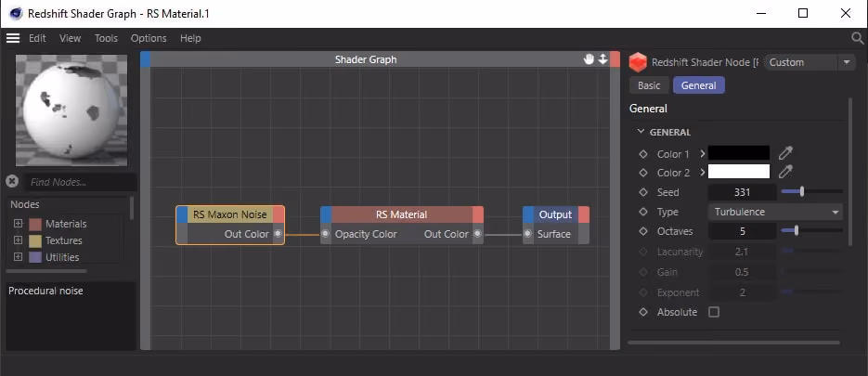
Task: Toggle the Octaves keyframe diamond
Action: click(x=643, y=231)
